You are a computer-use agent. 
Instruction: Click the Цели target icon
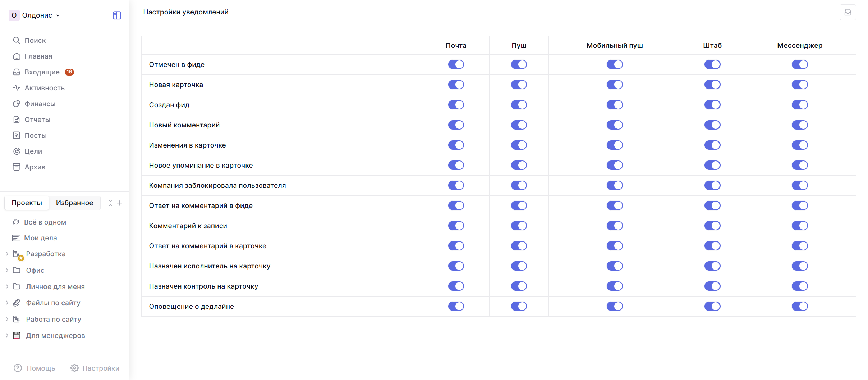(17, 151)
